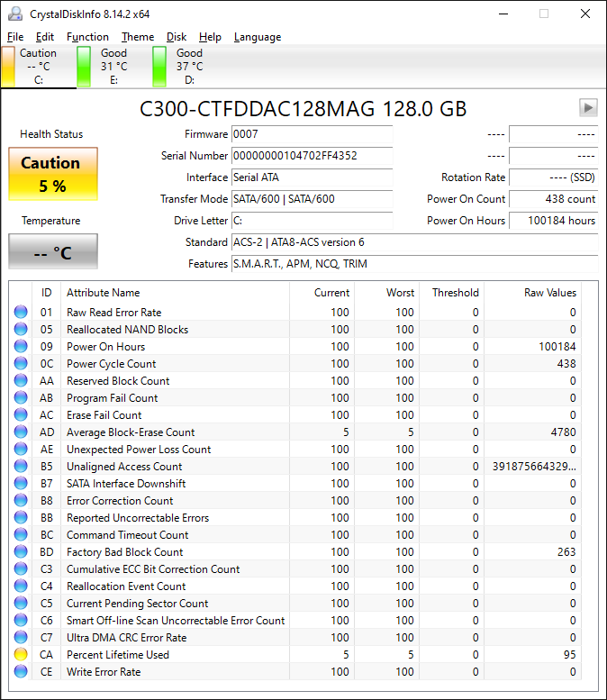Click the blue status icon for Smart Off-line Scan Uncorrectable
This screenshot has height=700, width=607.
[21, 620]
